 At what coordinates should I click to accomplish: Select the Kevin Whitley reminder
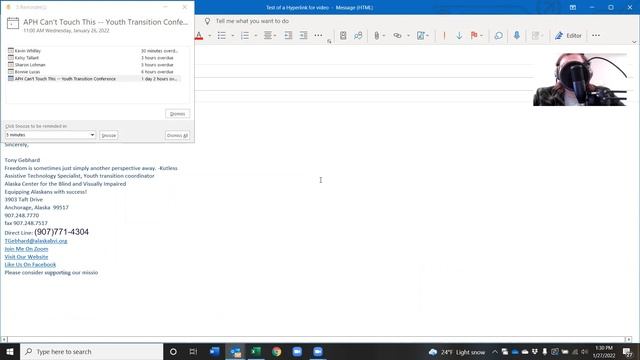pyautogui.click(x=94, y=51)
